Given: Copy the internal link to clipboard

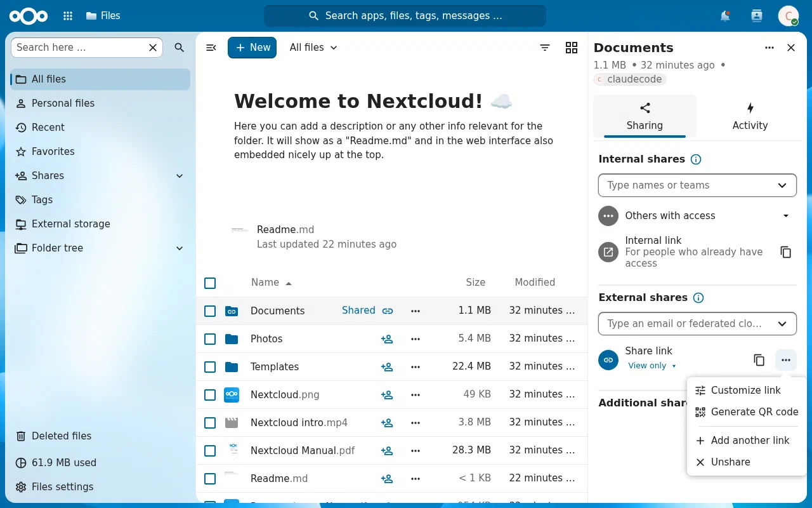Looking at the screenshot, I should click(x=786, y=252).
